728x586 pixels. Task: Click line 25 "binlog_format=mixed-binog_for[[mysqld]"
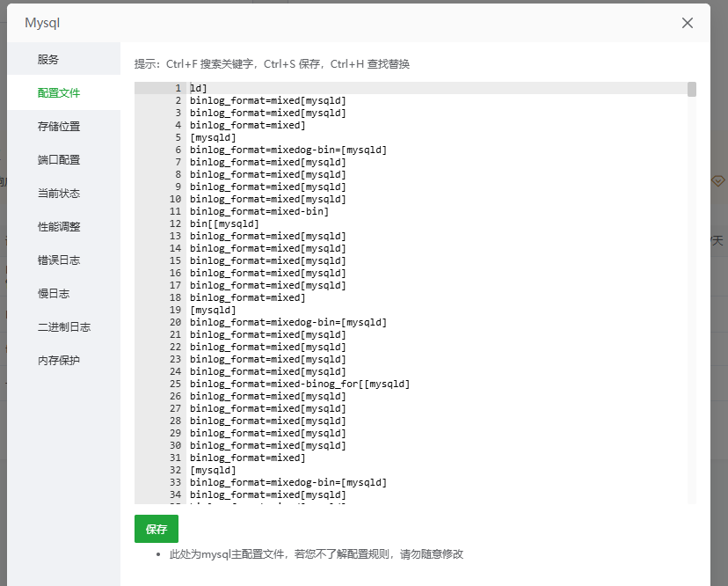pyautogui.click(x=300, y=384)
